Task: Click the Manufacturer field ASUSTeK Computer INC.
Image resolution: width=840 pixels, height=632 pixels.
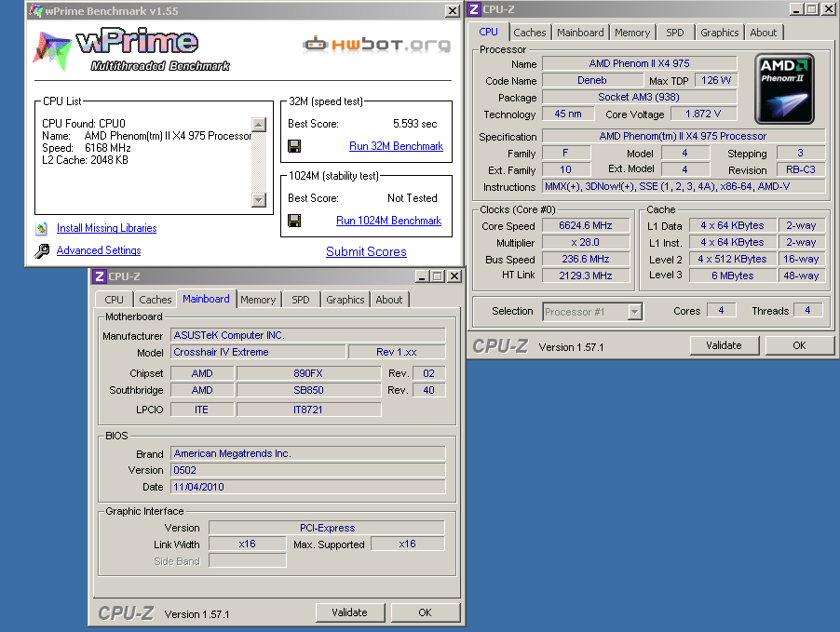Action: (307, 335)
